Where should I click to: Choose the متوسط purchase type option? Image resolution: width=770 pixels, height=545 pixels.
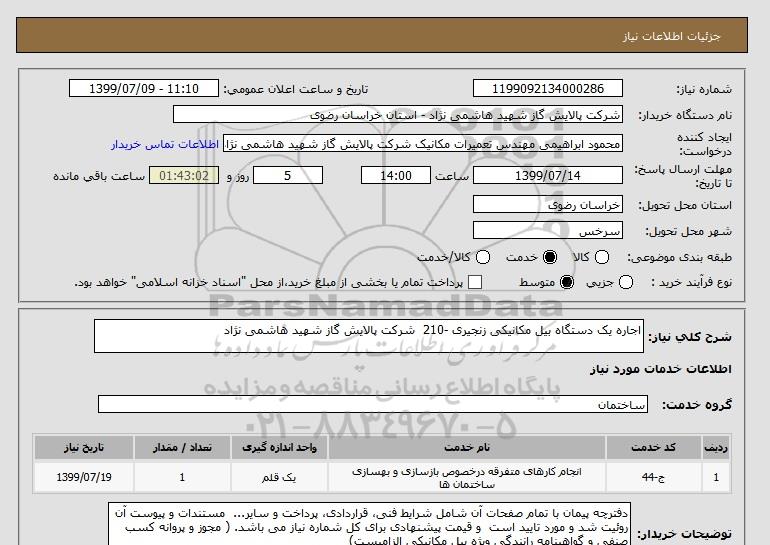pos(567,282)
